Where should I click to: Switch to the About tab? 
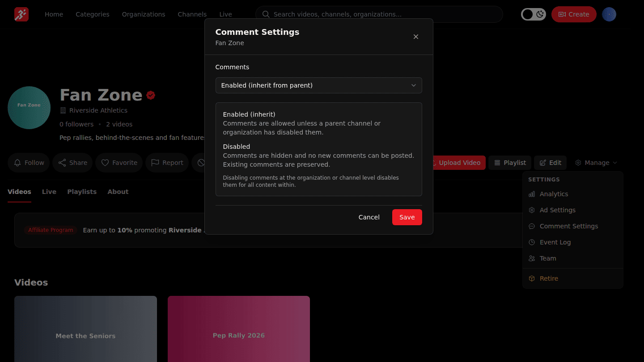point(118,192)
